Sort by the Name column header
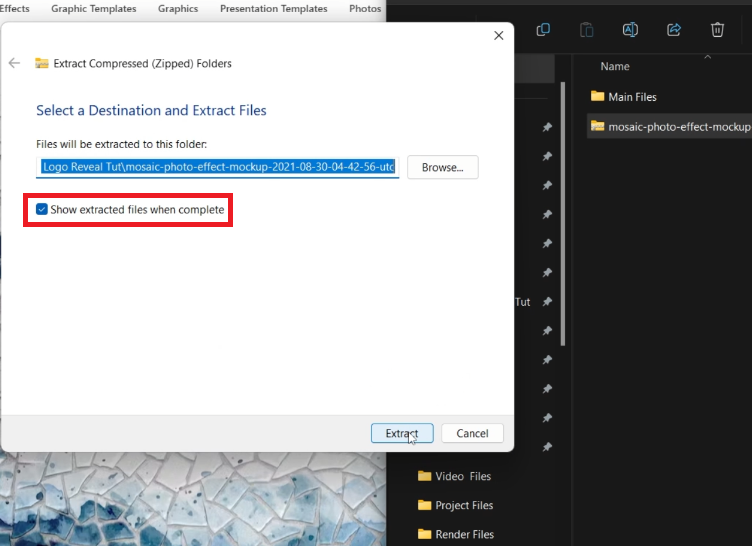 coord(615,66)
